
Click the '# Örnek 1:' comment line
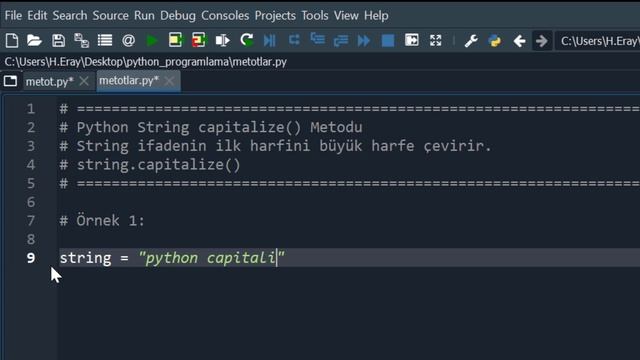click(x=102, y=221)
